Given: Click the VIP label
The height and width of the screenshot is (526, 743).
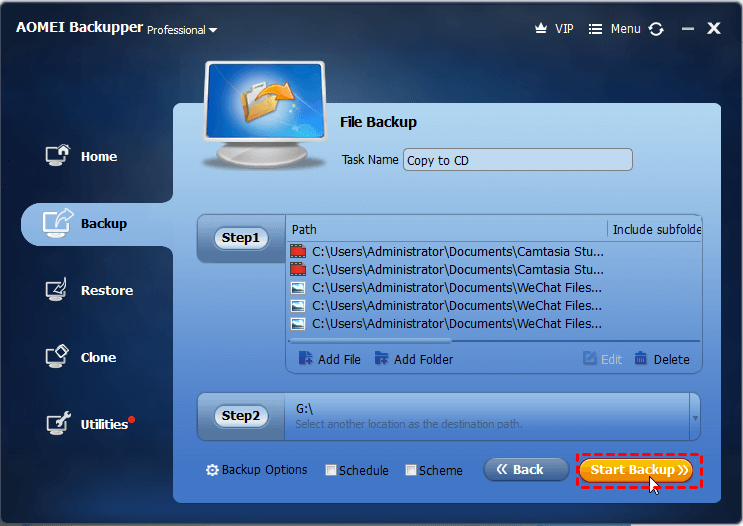Looking at the screenshot, I should pos(564,29).
